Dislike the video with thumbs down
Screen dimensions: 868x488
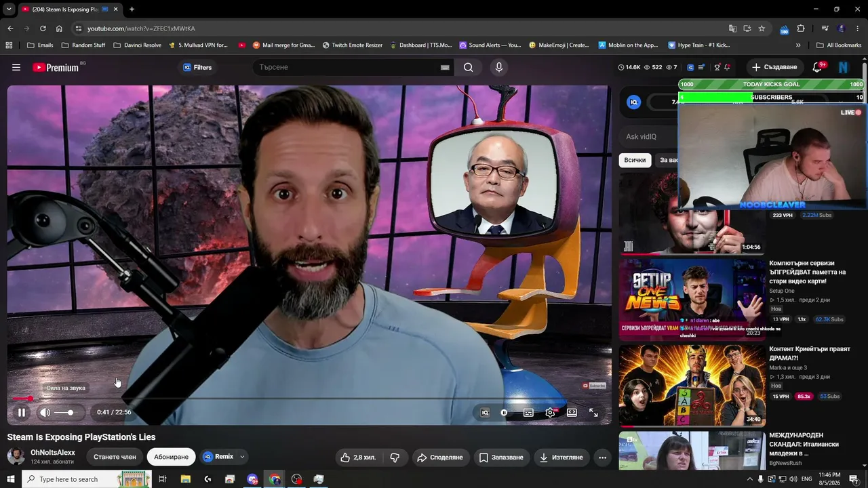pyautogui.click(x=395, y=457)
